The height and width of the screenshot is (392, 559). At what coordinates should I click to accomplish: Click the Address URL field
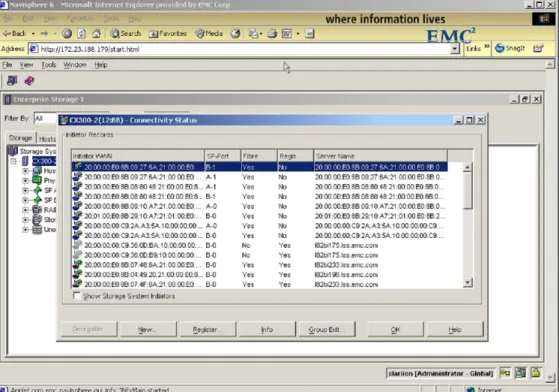point(240,49)
